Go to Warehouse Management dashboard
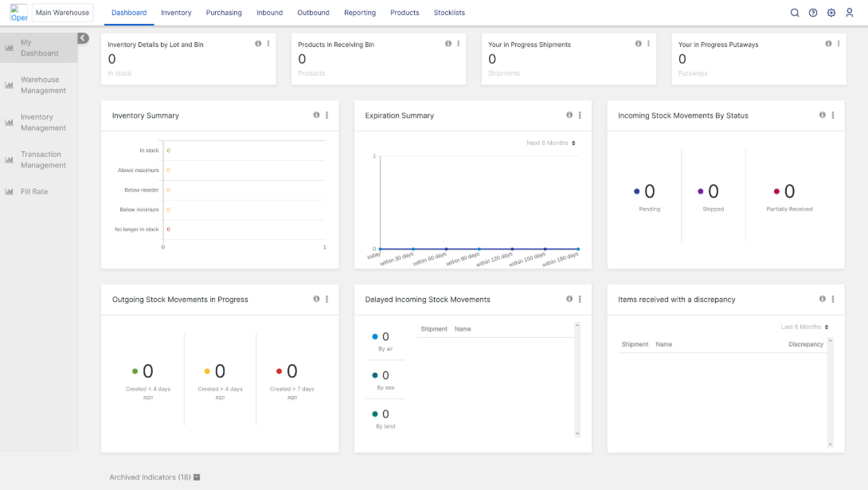The height and width of the screenshot is (490, 868). point(39,85)
